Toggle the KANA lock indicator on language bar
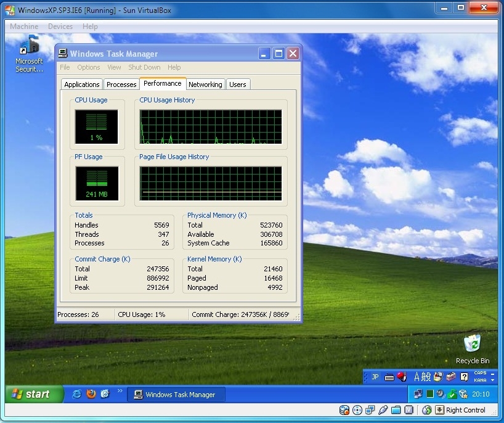The width and height of the screenshot is (504, 423). (480, 380)
